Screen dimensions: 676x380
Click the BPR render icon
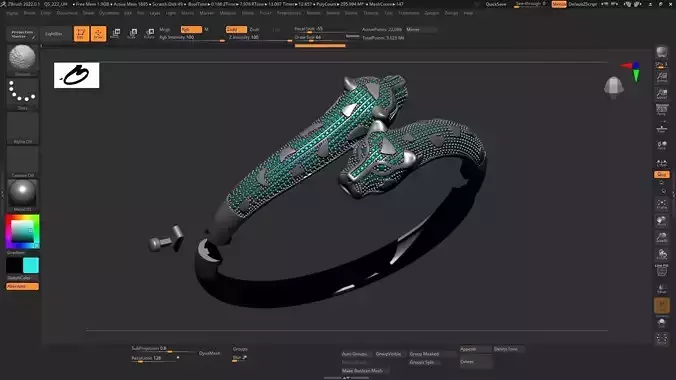[x=662, y=53]
